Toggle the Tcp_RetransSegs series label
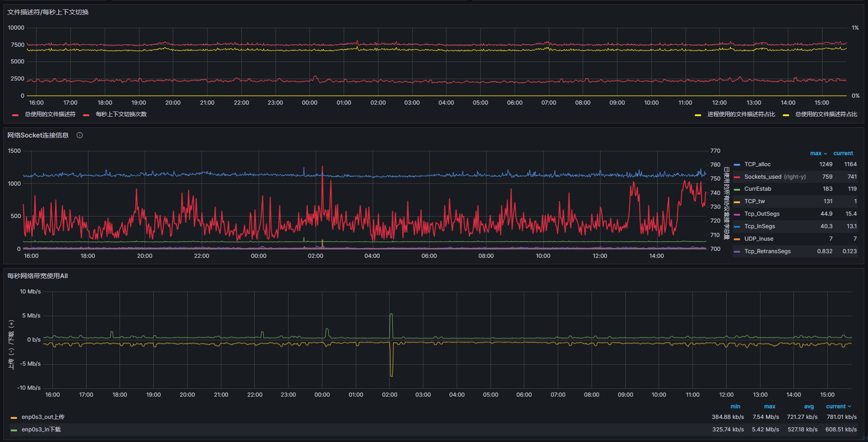Viewport: 868px width, 442px height. click(x=767, y=251)
